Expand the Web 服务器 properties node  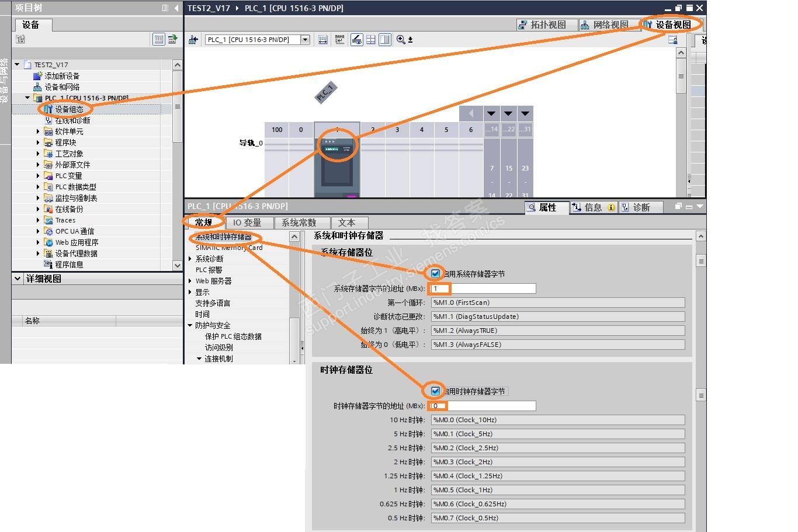(190, 281)
